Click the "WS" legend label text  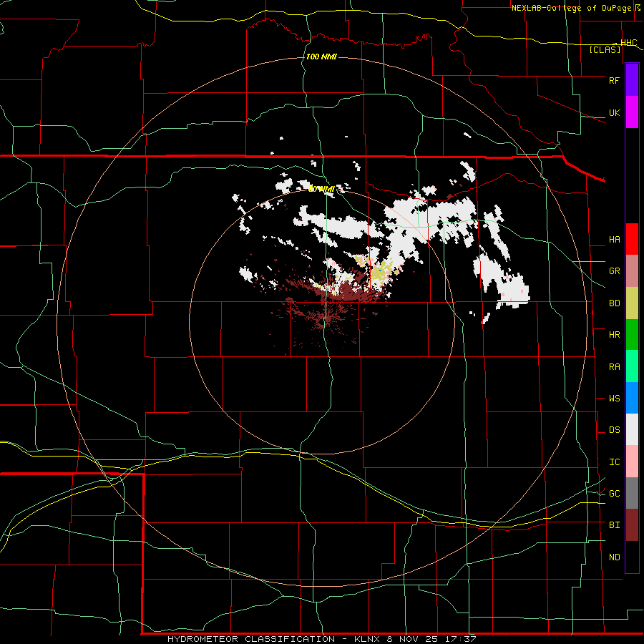click(x=614, y=399)
